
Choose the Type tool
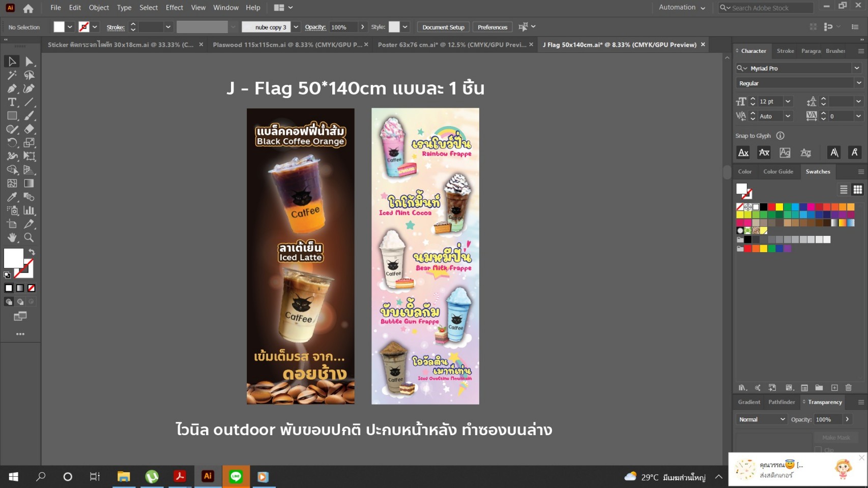(12, 102)
